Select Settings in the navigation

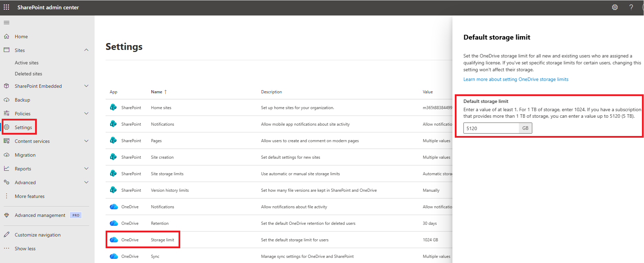coord(23,127)
